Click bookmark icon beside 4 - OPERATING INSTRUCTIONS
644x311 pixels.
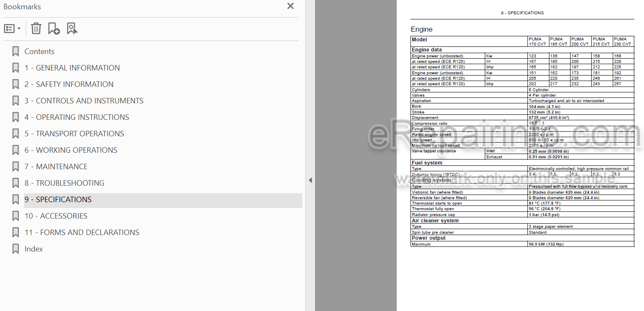point(16,117)
